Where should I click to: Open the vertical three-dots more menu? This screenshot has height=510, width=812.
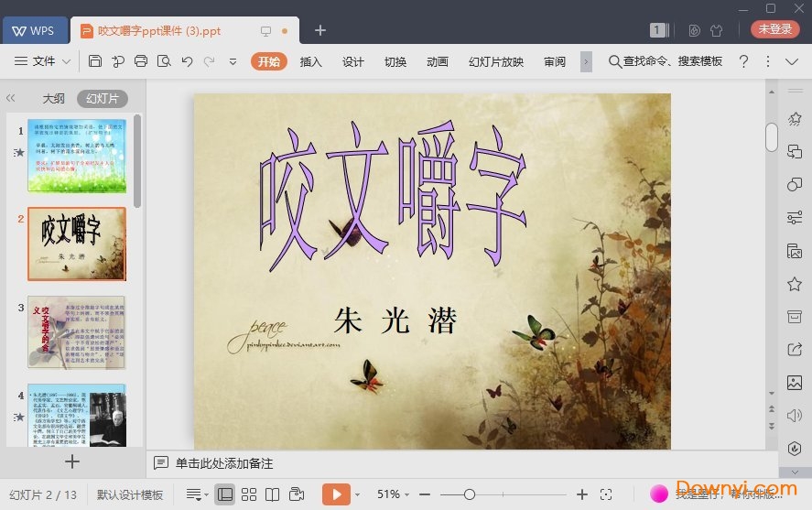(x=767, y=61)
